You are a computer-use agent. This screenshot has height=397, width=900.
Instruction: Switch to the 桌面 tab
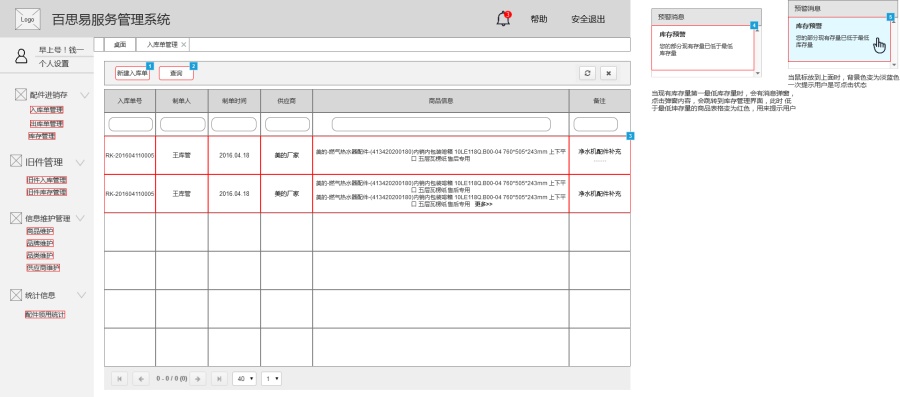(120, 44)
